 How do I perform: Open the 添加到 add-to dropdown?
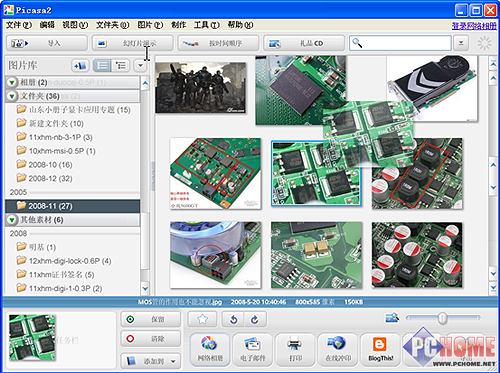click(x=151, y=361)
